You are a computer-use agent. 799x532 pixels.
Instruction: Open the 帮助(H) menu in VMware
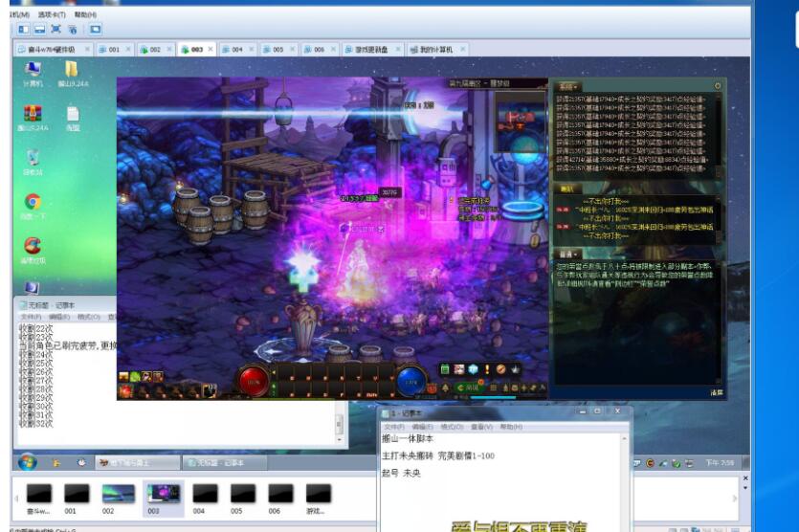click(x=85, y=14)
